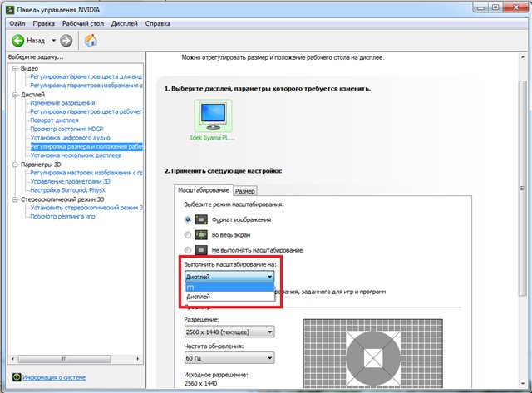This screenshot has height=393, width=532.
Task: Click task tree scroll-left arrow
Action: coord(13,359)
